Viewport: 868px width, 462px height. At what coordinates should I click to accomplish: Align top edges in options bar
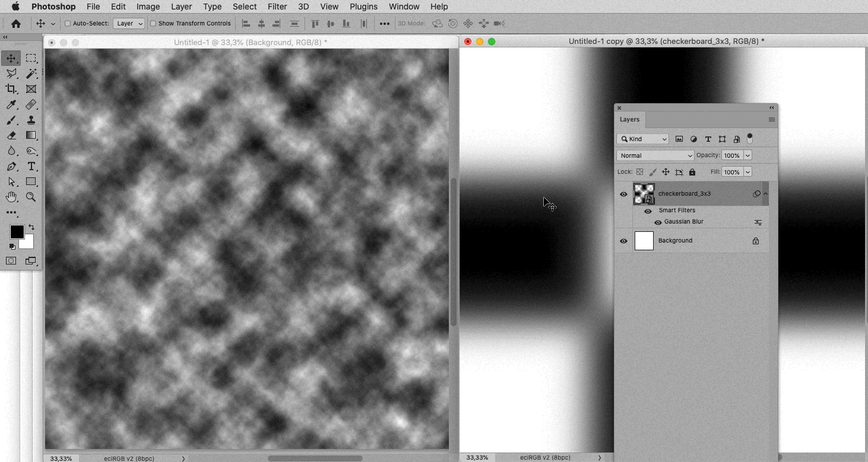315,24
